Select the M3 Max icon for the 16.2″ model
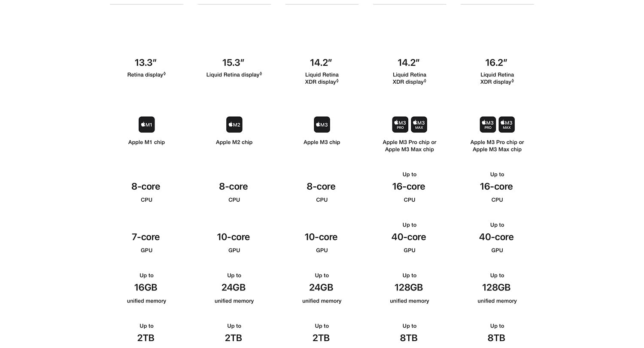Screen dimensions: 644x348 [507, 124]
